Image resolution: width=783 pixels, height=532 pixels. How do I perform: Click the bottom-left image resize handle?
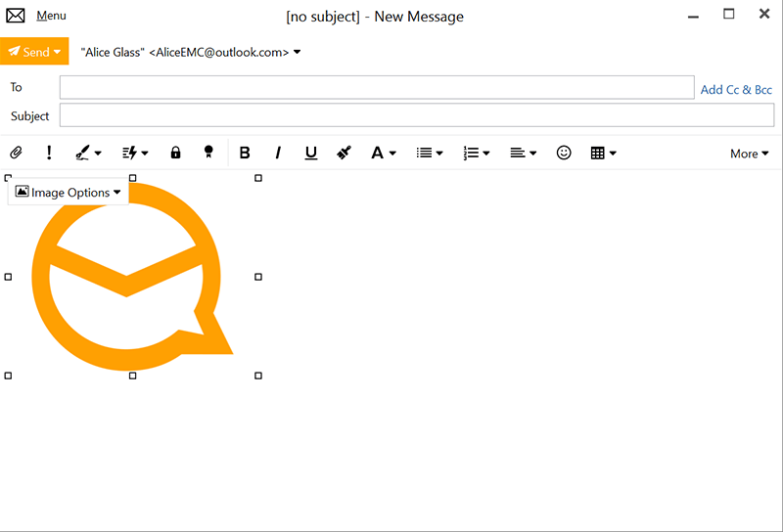[8, 376]
